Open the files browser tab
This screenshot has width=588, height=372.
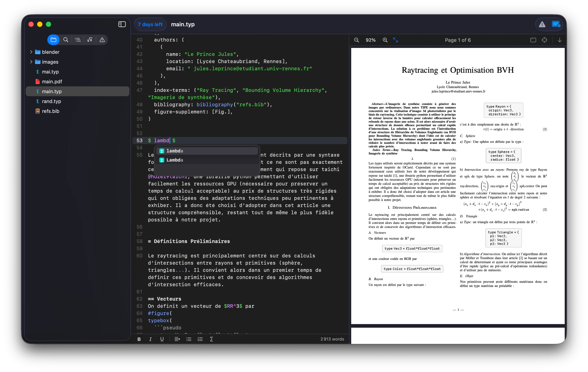click(x=53, y=40)
